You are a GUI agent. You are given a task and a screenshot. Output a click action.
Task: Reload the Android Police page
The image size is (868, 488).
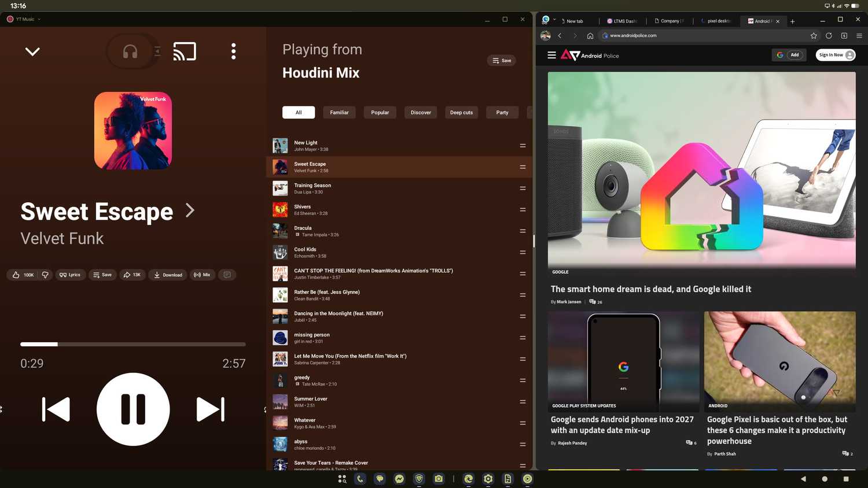tap(829, 35)
